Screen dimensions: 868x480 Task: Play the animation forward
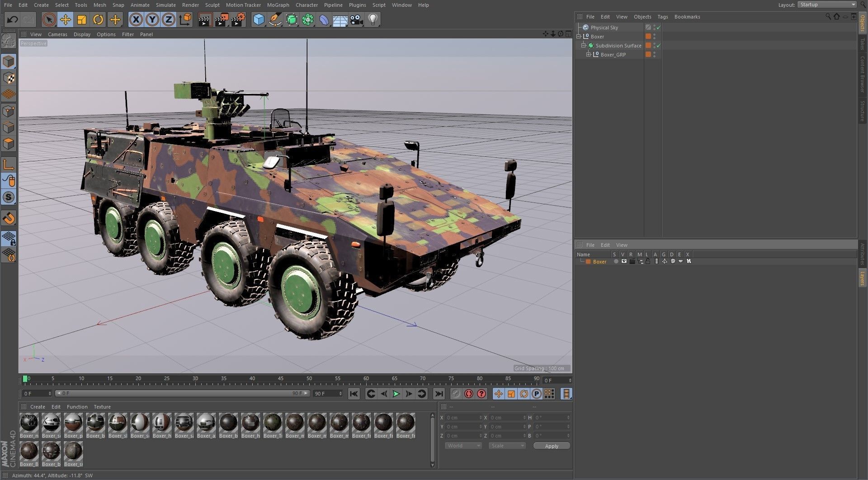[396, 394]
